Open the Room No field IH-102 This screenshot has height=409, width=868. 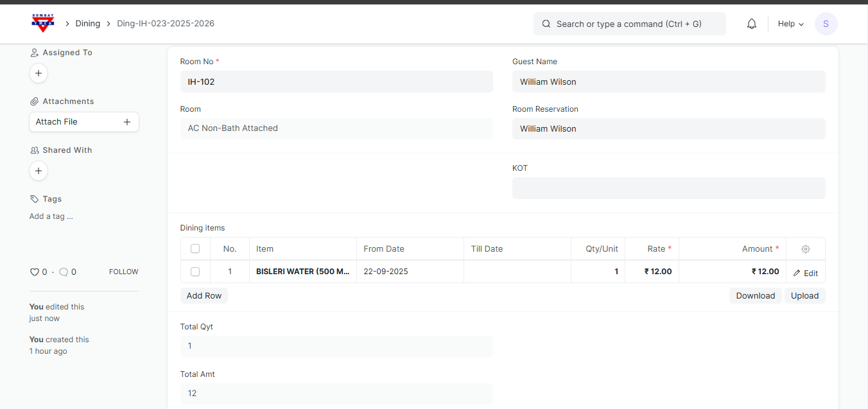click(x=336, y=82)
